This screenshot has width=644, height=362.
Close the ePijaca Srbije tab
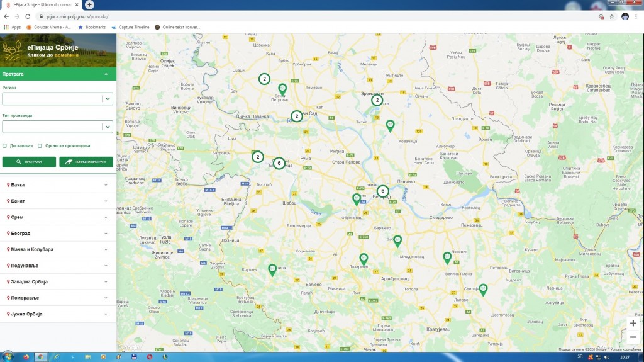[77, 5]
